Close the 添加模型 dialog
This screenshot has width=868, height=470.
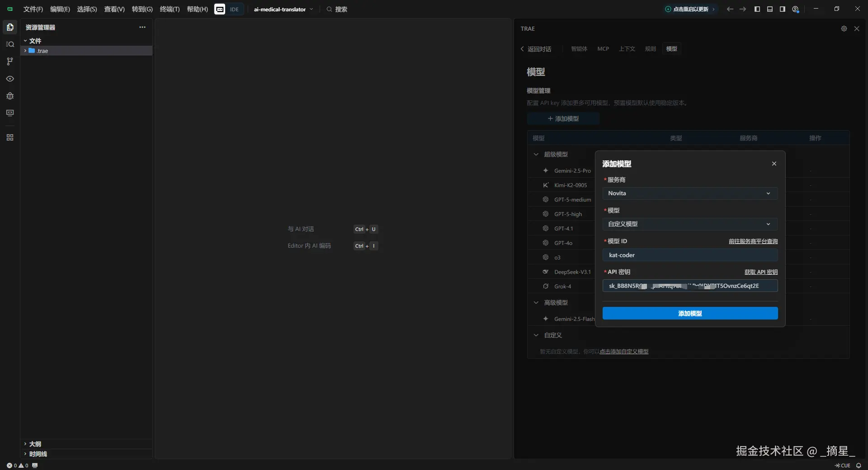pos(774,164)
